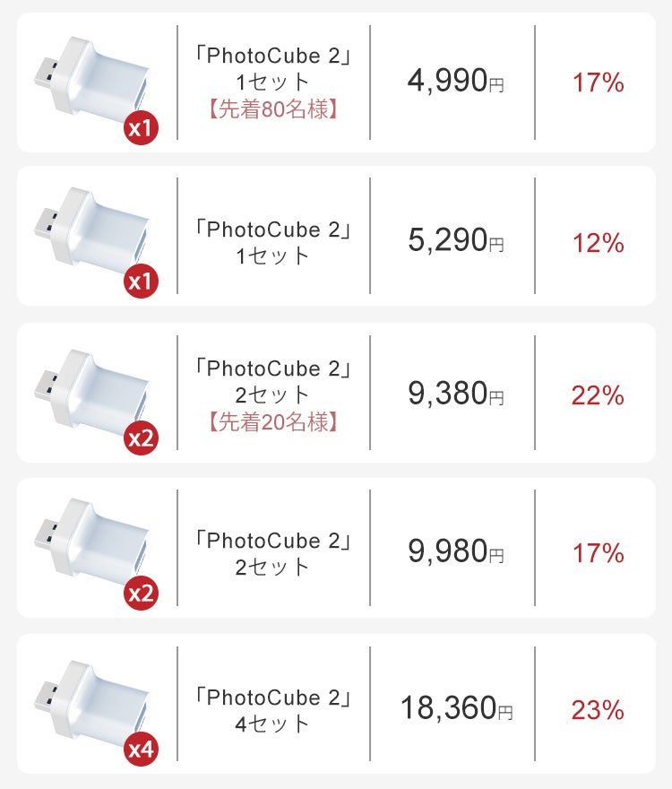Image resolution: width=672 pixels, height=789 pixels.
Task: Pick the 9,980円 price option
Action: click(455, 551)
